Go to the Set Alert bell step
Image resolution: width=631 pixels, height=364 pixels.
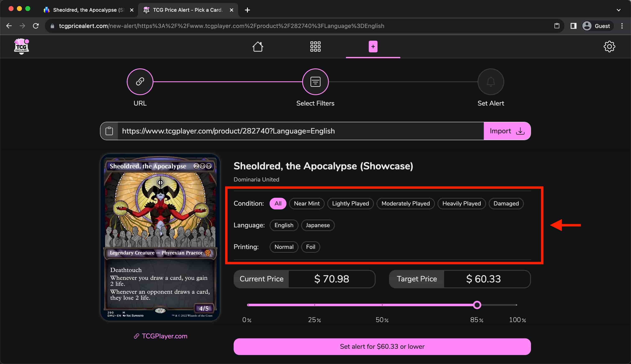[x=490, y=82]
